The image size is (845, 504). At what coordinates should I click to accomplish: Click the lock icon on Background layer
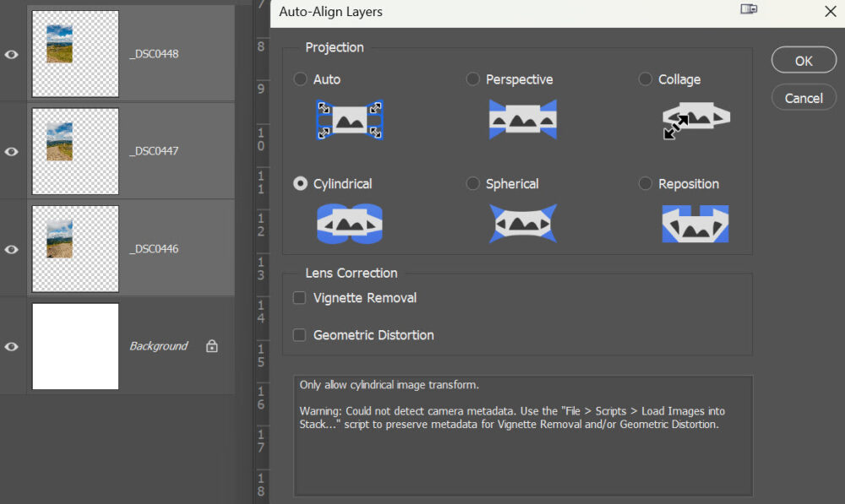click(212, 346)
